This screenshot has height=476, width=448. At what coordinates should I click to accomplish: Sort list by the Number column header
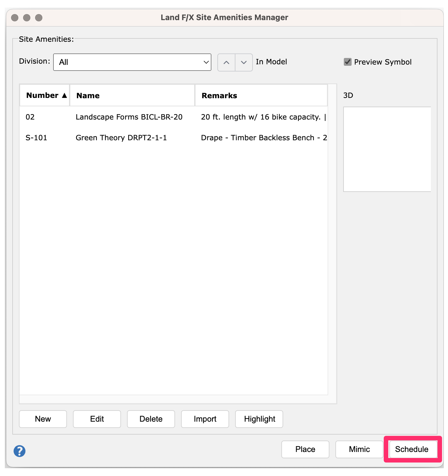click(45, 96)
